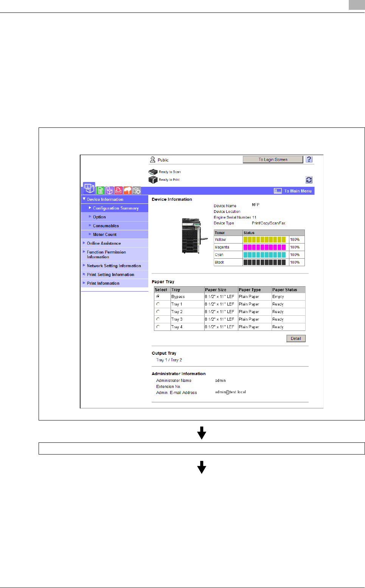The height and width of the screenshot is (588, 365).
Task: Click the Cyan toner level bar
Action: tap(265, 254)
